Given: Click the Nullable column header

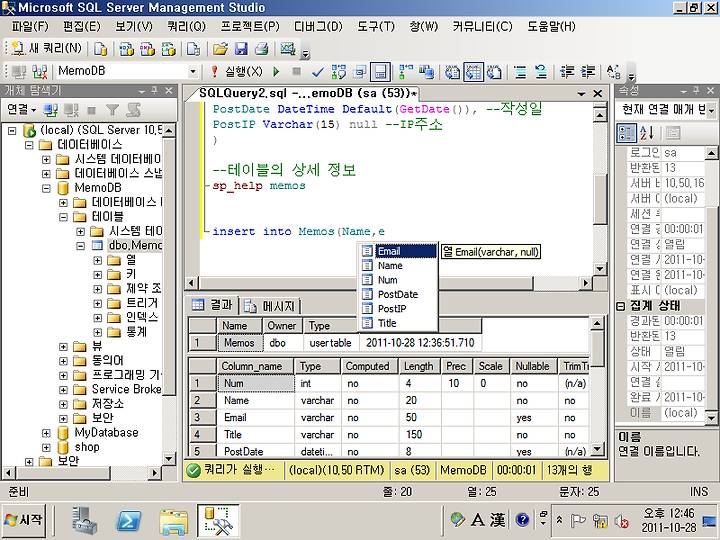Looking at the screenshot, I should pyautogui.click(x=533, y=366).
